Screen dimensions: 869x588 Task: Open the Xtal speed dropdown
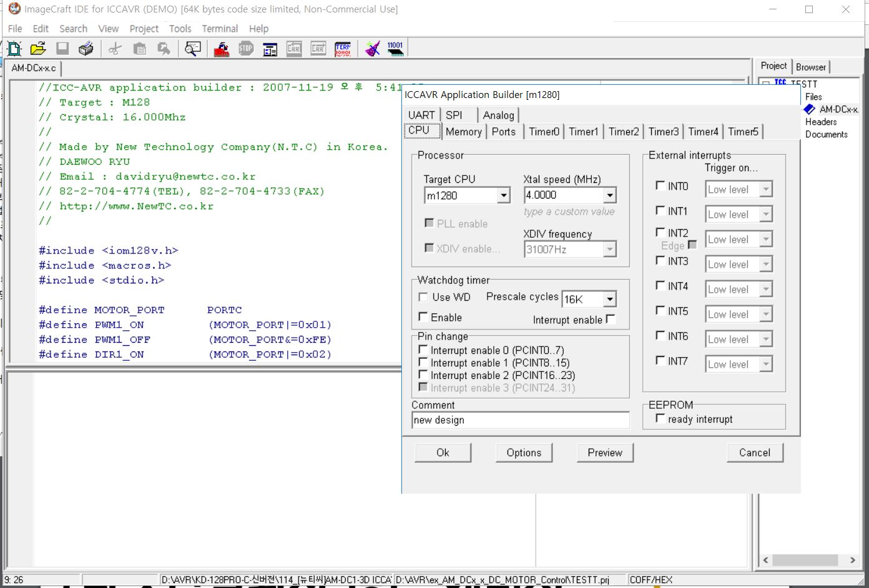[x=610, y=195]
